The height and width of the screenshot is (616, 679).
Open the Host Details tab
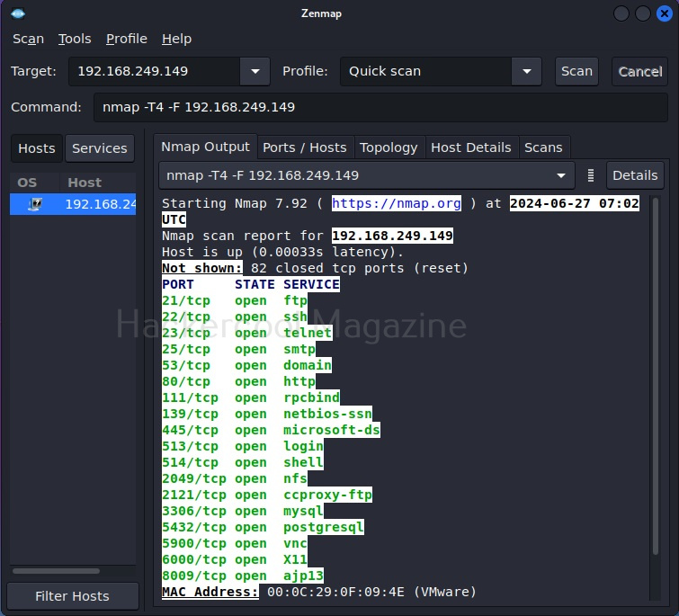pos(471,147)
